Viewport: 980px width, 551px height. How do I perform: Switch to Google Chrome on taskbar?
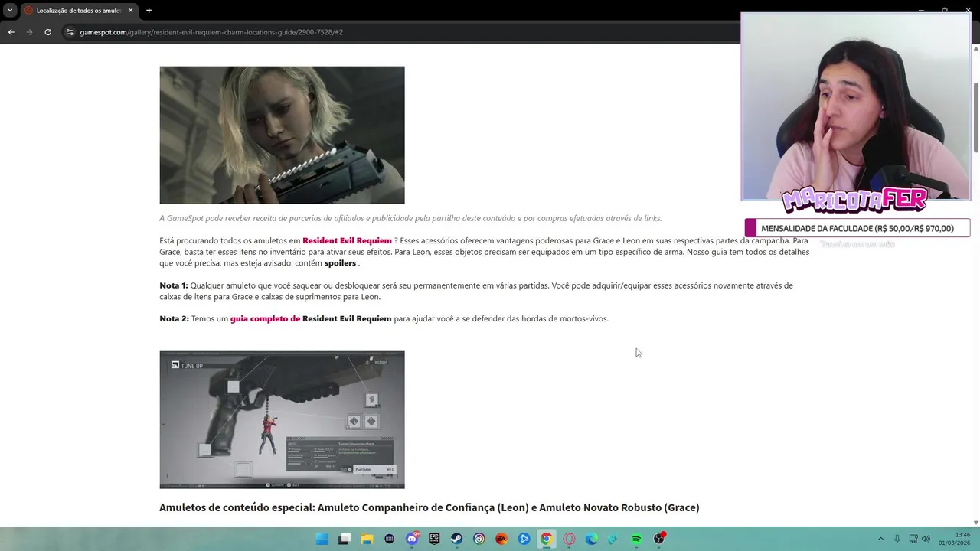click(x=546, y=539)
